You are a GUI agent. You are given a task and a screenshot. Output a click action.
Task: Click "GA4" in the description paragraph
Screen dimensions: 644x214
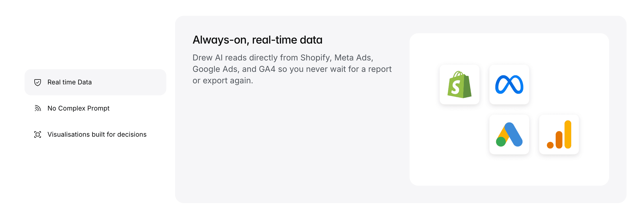[267, 69]
